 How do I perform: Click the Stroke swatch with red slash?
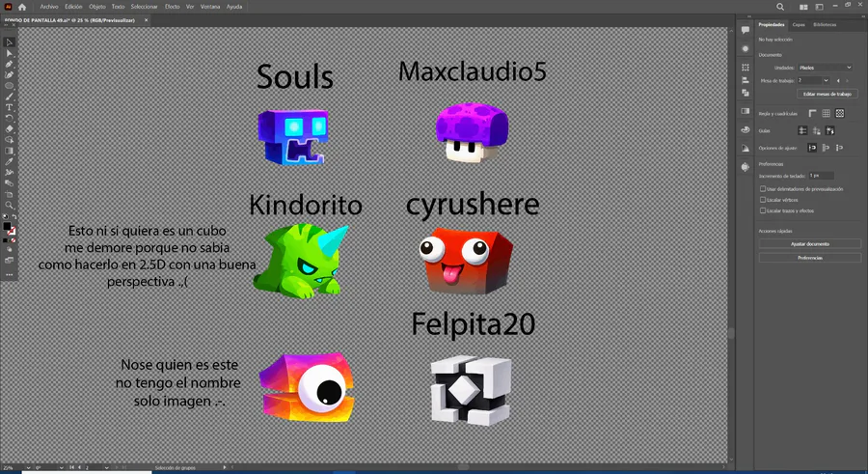click(x=12, y=231)
